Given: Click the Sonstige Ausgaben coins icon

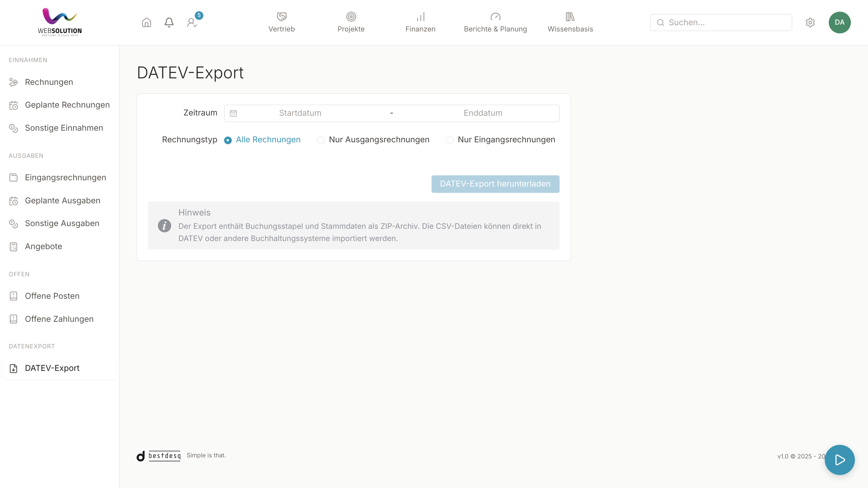Looking at the screenshot, I should click(14, 224).
